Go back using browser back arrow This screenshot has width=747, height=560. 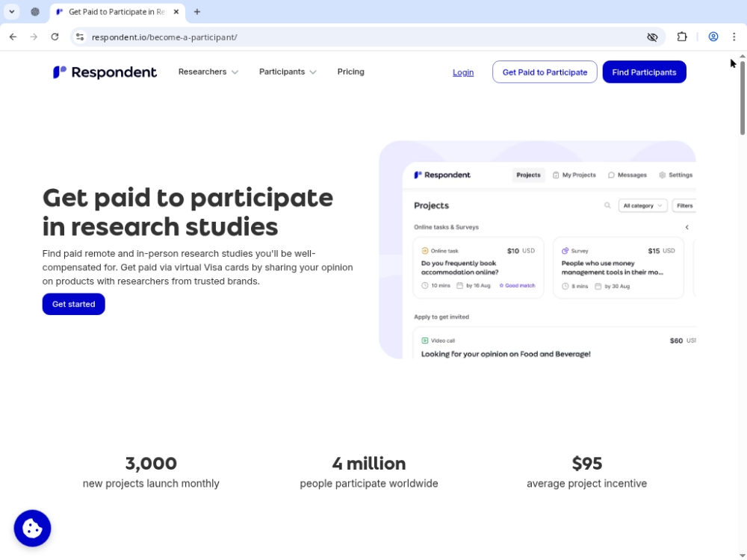point(13,37)
